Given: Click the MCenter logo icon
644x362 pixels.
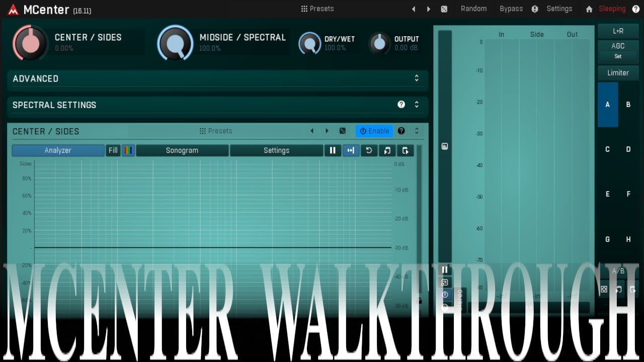Looking at the screenshot, I should [x=13, y=10].
